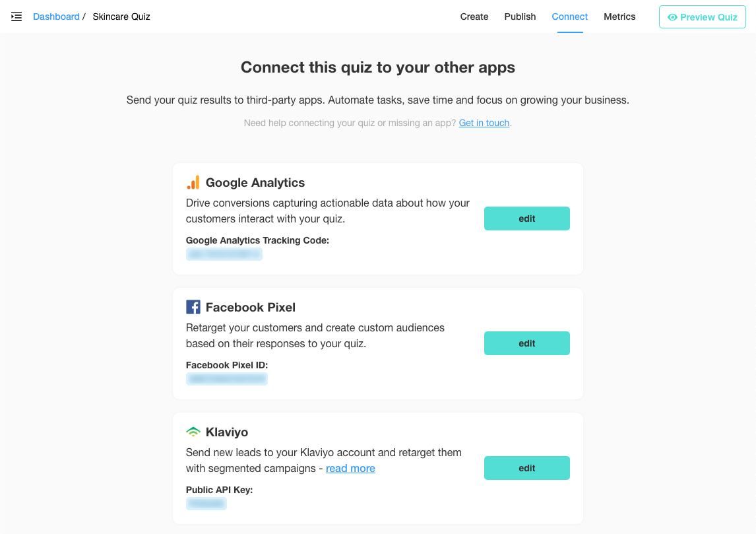
Task: Click the Google Analytics card heading
Action: tap(255, 183)
